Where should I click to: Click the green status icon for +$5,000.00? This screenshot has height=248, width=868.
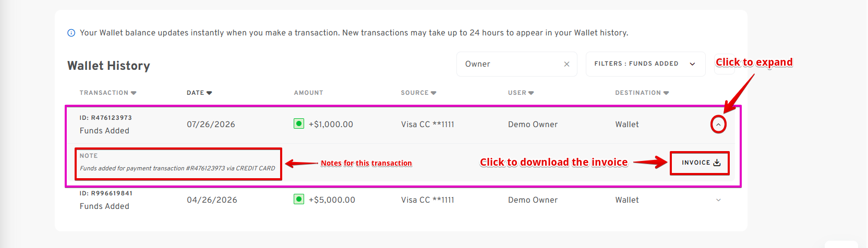[x=299, y=200]
